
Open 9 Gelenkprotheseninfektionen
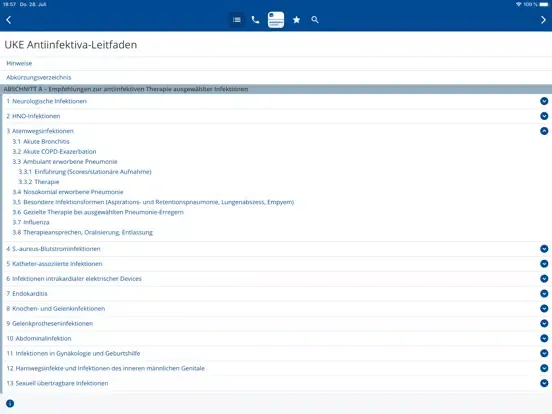coord(50,324)
